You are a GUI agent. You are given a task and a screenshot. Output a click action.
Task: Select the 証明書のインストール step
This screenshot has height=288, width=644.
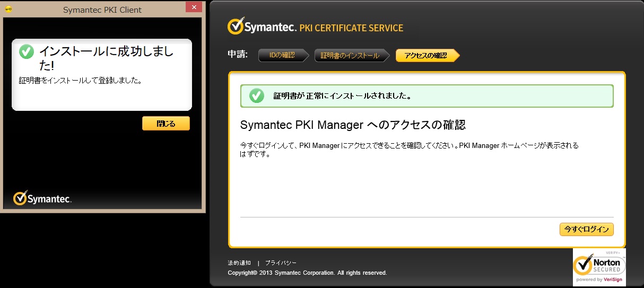pos(352,55)
